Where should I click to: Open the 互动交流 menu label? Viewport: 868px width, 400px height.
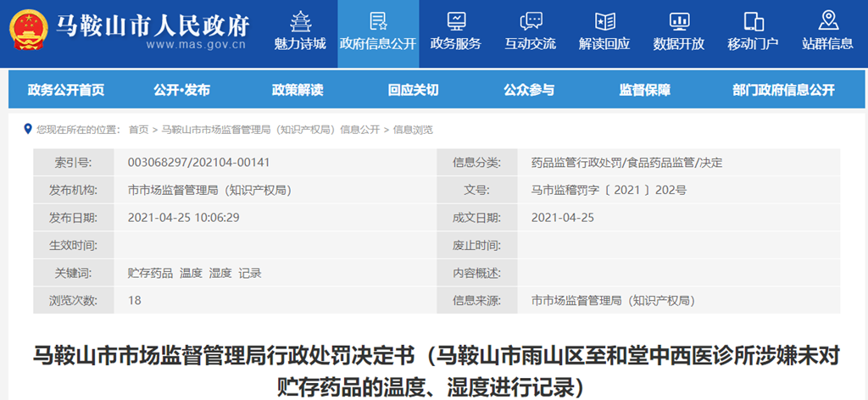[531, 44]
